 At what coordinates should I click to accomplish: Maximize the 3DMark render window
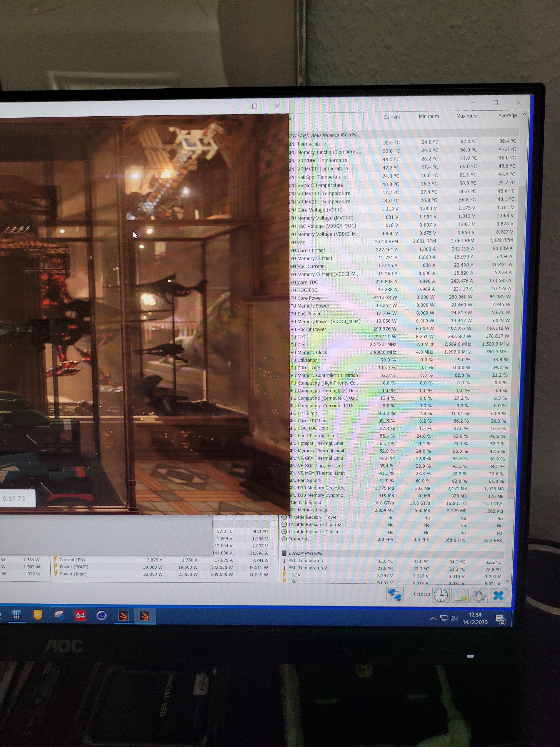254,106
